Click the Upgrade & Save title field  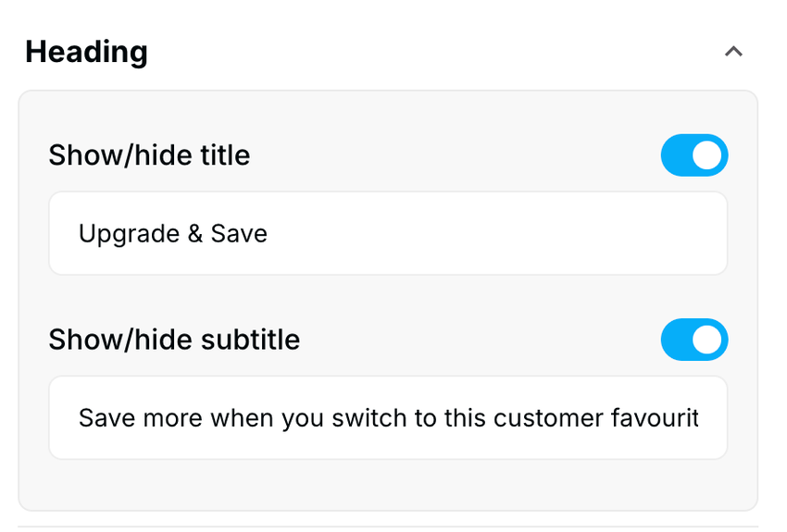point(387,233)
